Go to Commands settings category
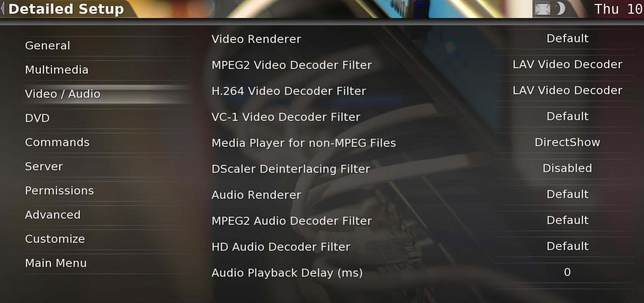The image size is (644, 303). coord(107,142)
